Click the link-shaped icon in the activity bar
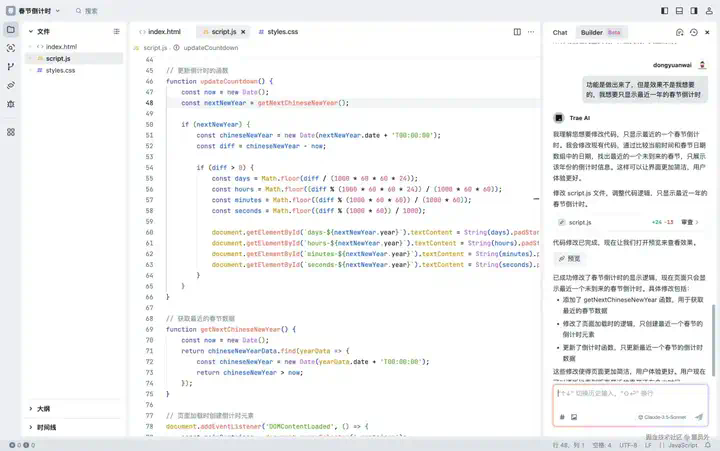The width and height of the screenshot is (720, 451). (x=11, y=85)
